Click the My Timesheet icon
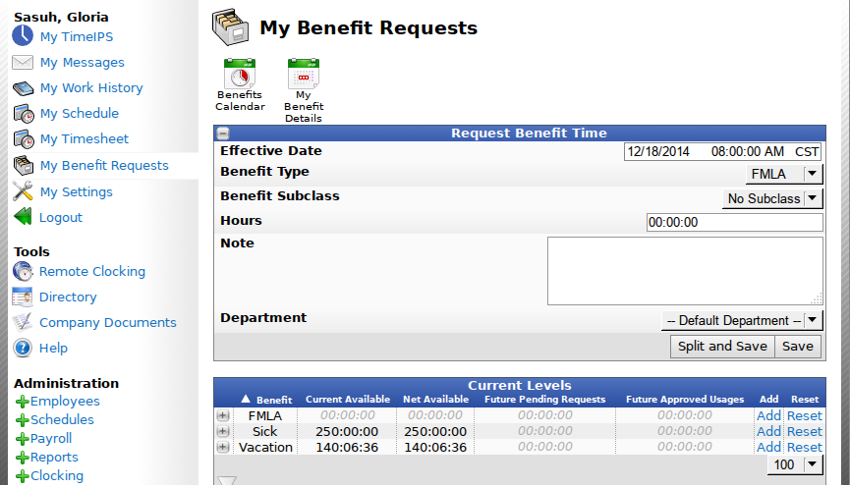 (x=23, y=139)
